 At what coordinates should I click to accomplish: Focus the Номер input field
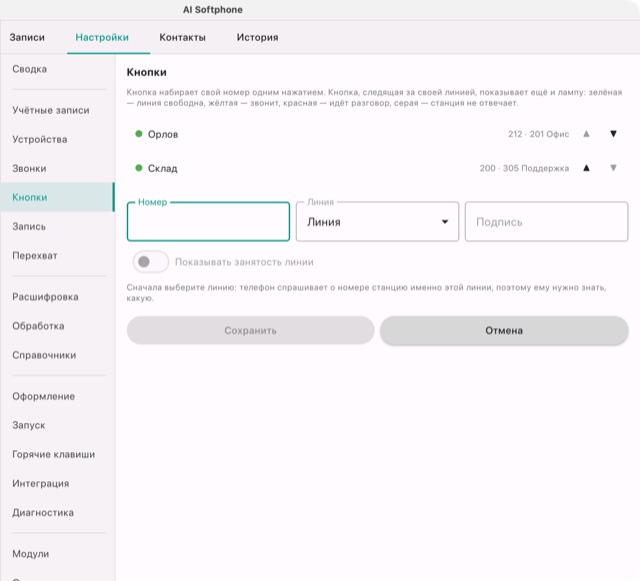coord(208,222)
